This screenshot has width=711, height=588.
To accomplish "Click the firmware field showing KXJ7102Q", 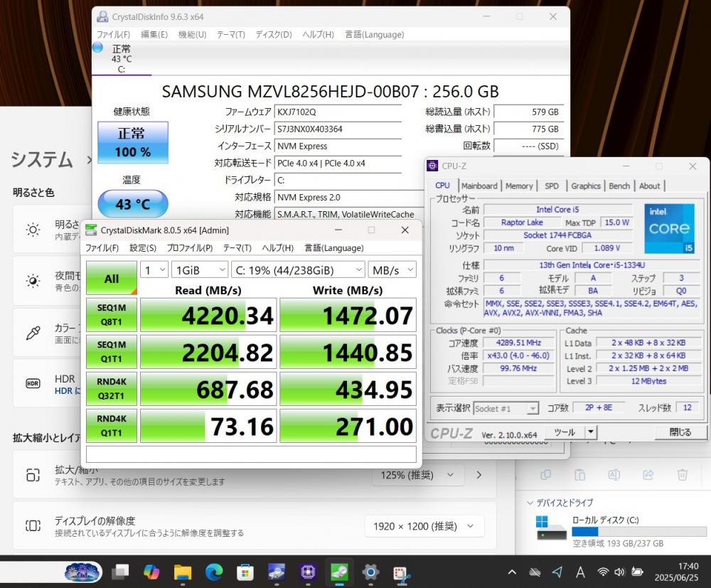I will pyautogui.click(x=338, y=112).
